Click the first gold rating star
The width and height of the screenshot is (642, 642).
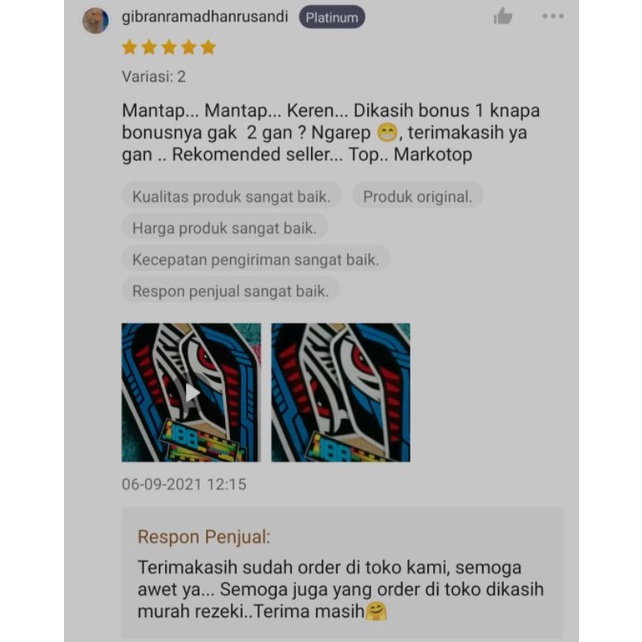click(129, 47)
